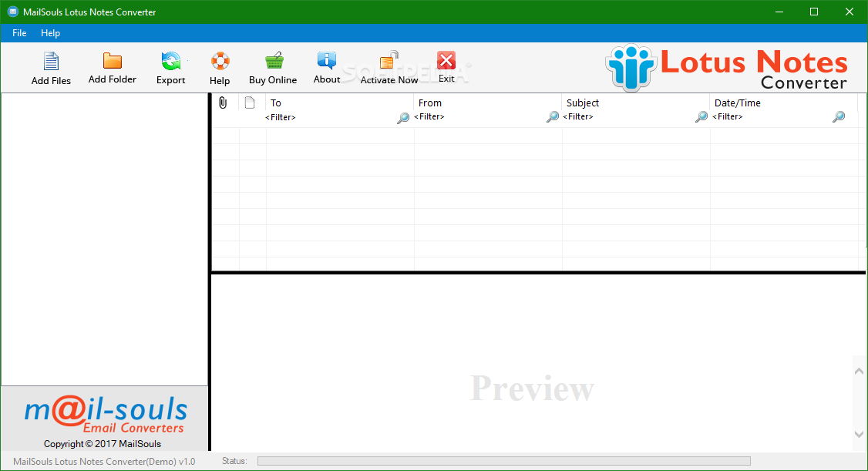Click the From column filter field
Viewport: 868px width, 471px height.
[479, 116]
